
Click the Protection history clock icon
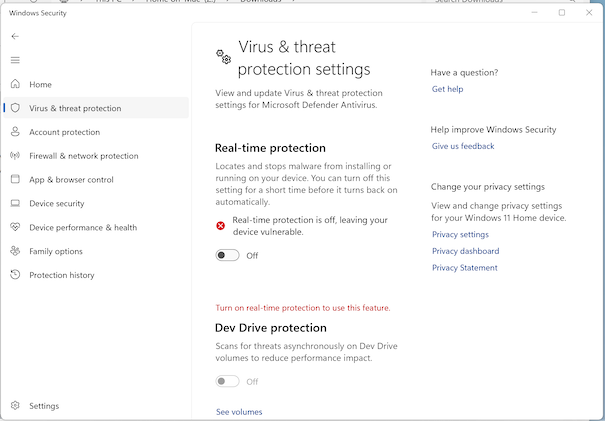(x=15, y=275)
